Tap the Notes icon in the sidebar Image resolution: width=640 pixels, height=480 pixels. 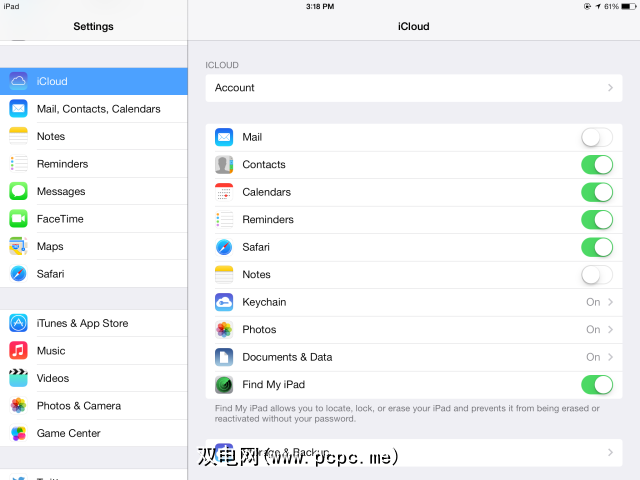click(18, 136)
